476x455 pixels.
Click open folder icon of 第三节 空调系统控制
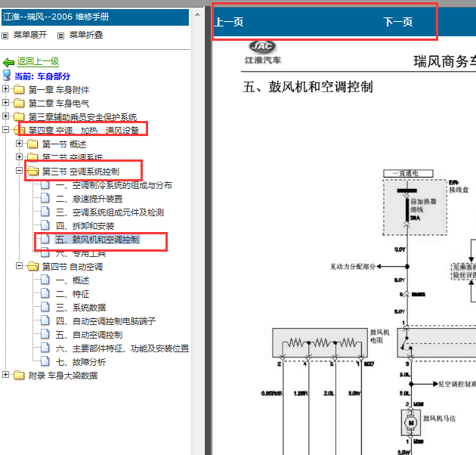(32, 172)
